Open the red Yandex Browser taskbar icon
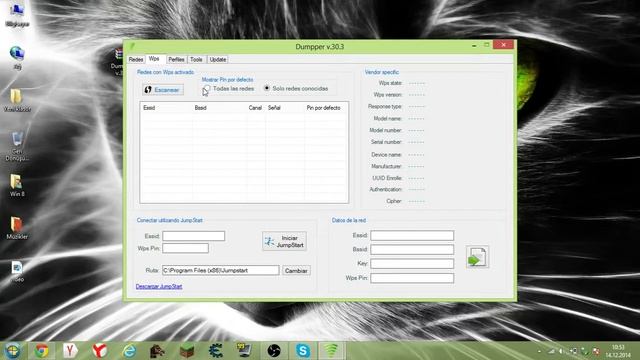Image resolution: width=640 pixels, height=360 pixels. 99,351
